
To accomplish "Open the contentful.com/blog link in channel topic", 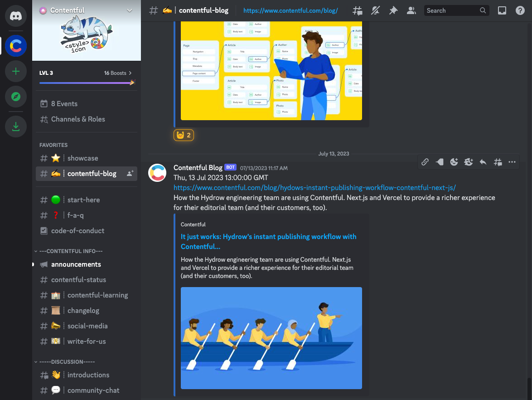I will point(290,10).
